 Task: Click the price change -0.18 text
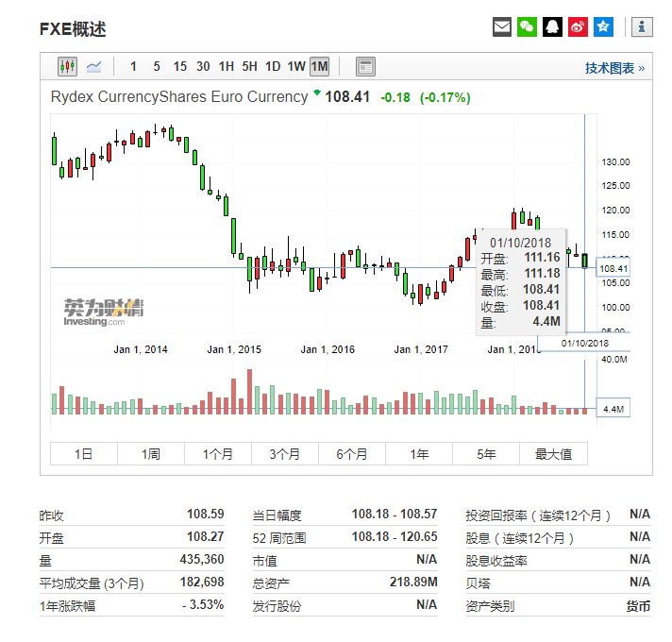[395, 97]
